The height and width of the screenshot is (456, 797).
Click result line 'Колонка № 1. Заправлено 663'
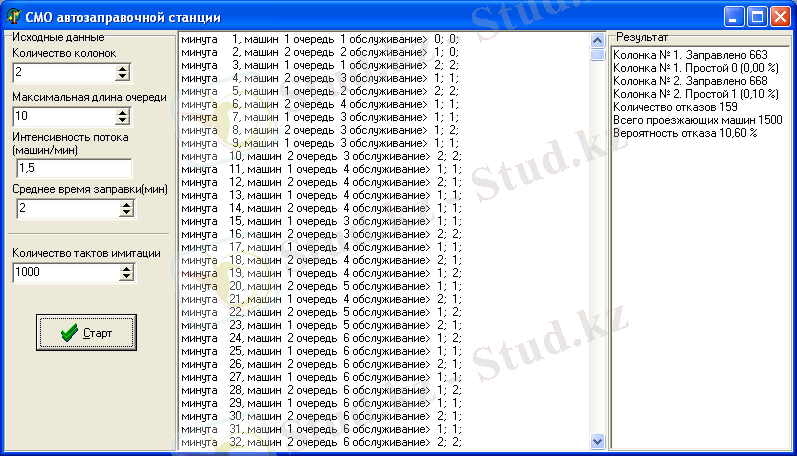690,55
